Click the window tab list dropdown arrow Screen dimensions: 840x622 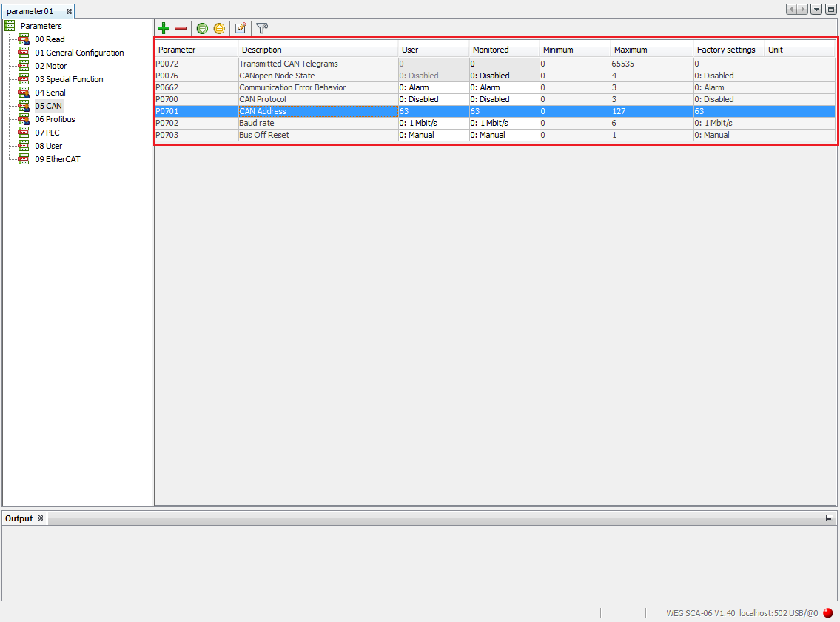point(816,7)
